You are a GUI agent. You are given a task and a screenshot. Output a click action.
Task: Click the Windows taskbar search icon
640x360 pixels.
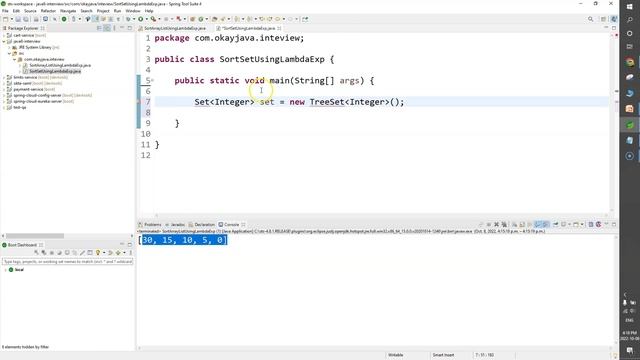630,20
